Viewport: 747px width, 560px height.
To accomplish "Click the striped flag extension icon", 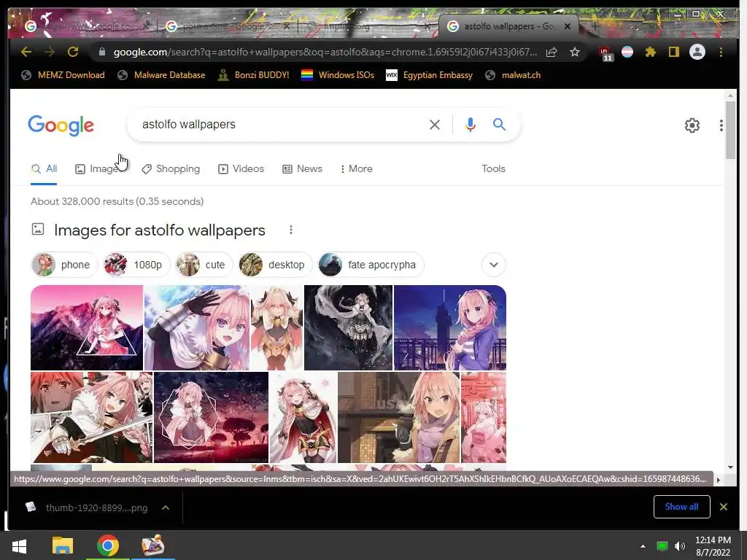I will point(627,52).
